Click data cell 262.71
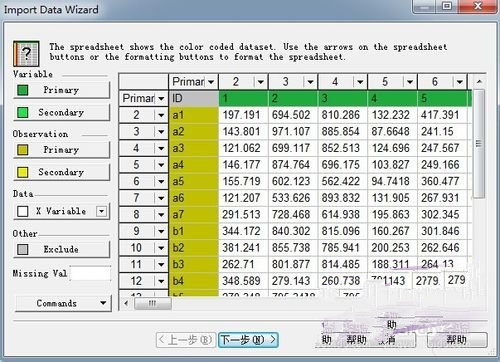This screenshot has width=500, height=362. [243, 264]
